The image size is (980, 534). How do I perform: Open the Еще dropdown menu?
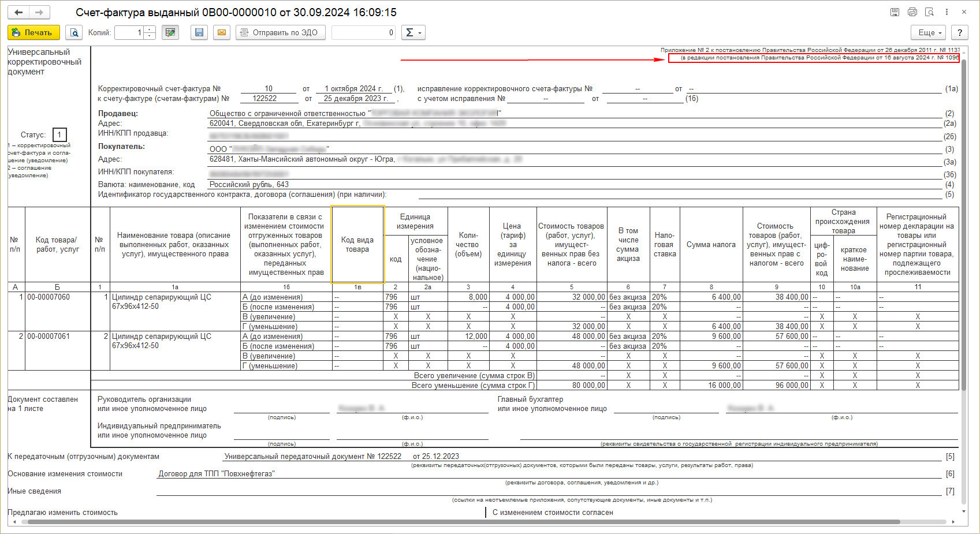929,33
